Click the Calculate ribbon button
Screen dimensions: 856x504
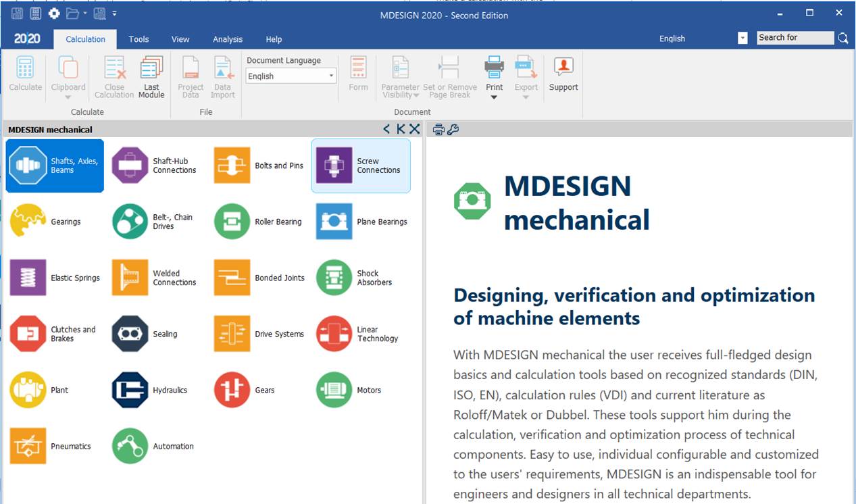coord(26,74)
